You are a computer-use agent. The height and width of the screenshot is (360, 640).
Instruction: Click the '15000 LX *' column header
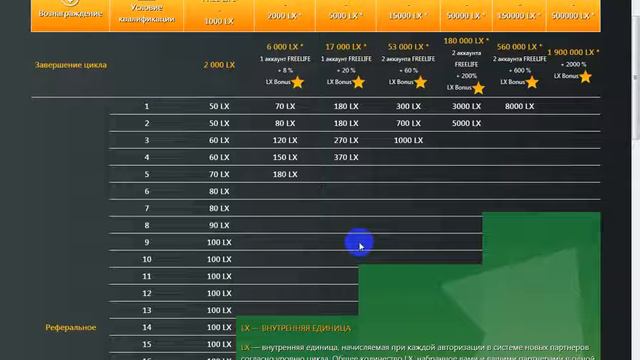coord(408,16)
